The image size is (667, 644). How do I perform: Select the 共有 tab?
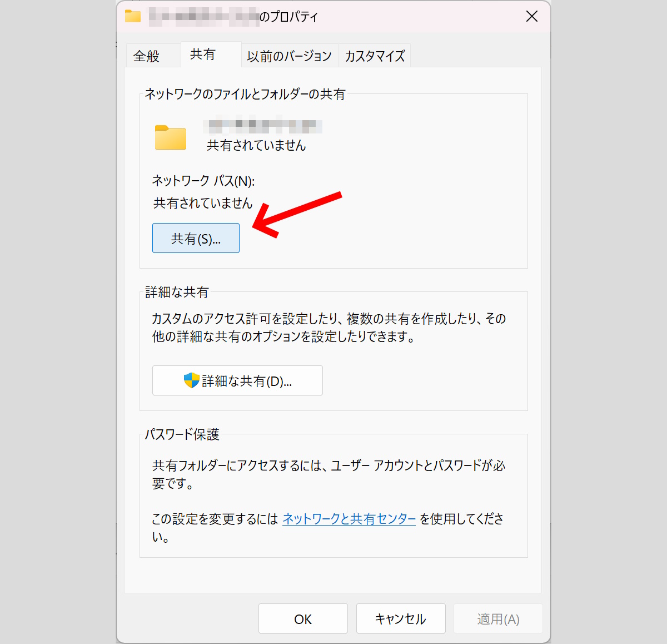click(x=203, y=55)
